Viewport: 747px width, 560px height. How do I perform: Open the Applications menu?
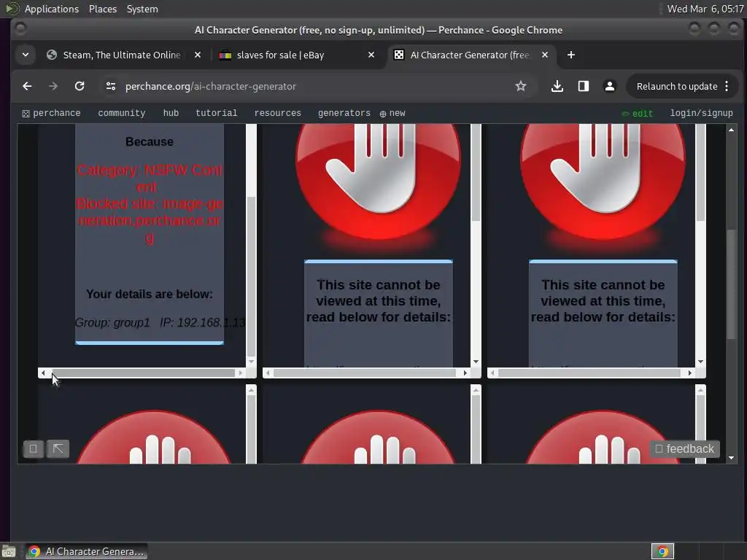pyautogui.click(x=52, y=9)
